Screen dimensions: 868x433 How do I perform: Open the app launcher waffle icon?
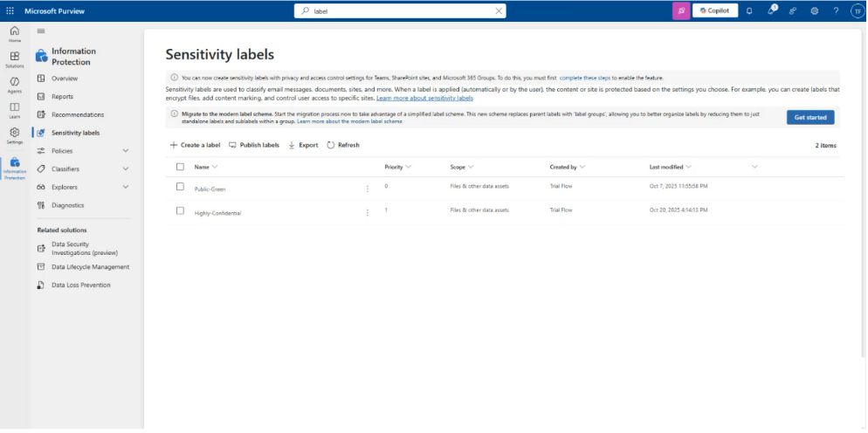click(x=10, y=10)
